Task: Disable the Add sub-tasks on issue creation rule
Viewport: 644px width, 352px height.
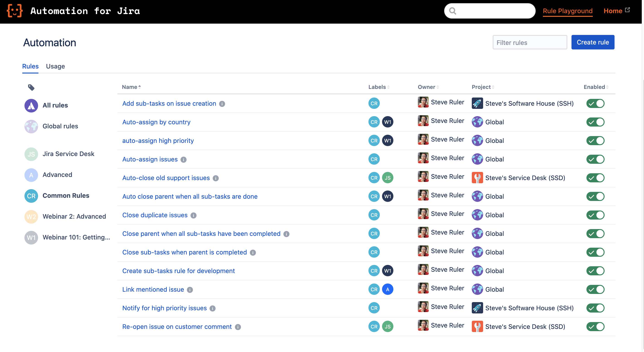Action: click(595, 104)
